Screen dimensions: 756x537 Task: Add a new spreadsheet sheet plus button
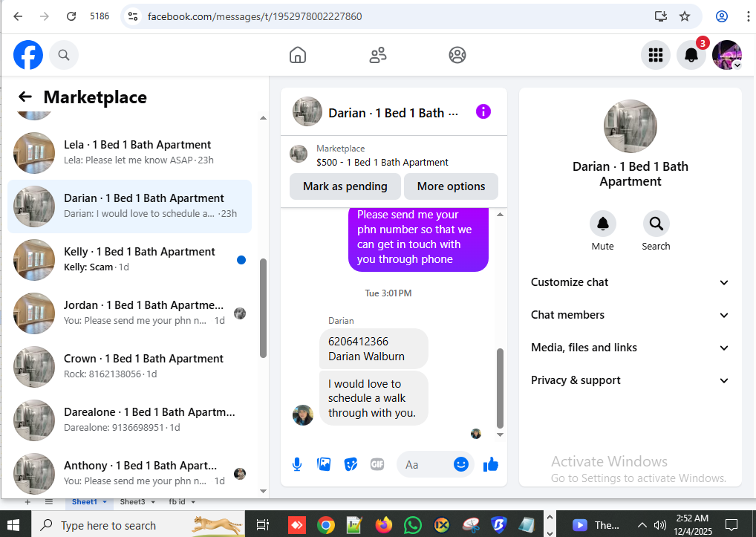pos(27,502)
